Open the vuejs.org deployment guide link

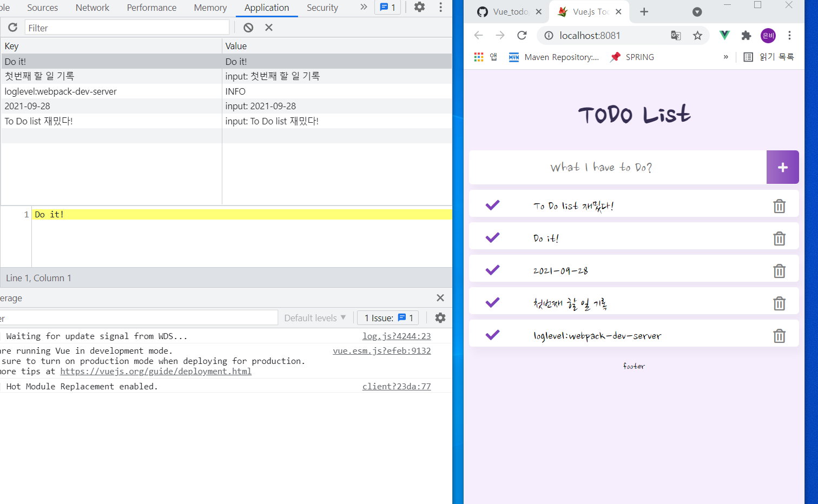coord(156,372)
